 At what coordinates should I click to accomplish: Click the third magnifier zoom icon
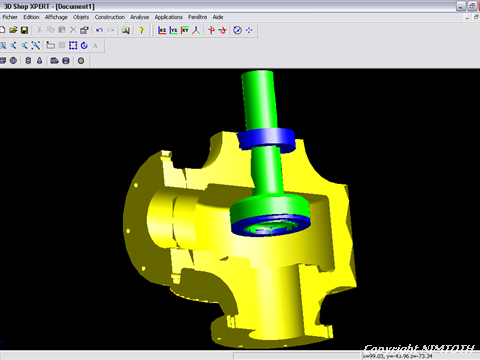point(25,46)
